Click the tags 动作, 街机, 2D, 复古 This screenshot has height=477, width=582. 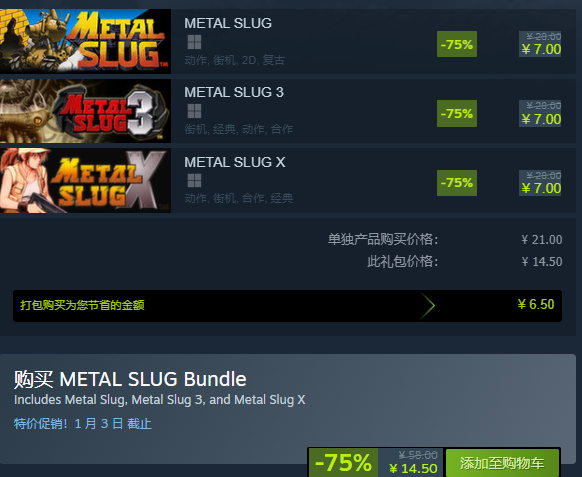[x=235, y=60]
